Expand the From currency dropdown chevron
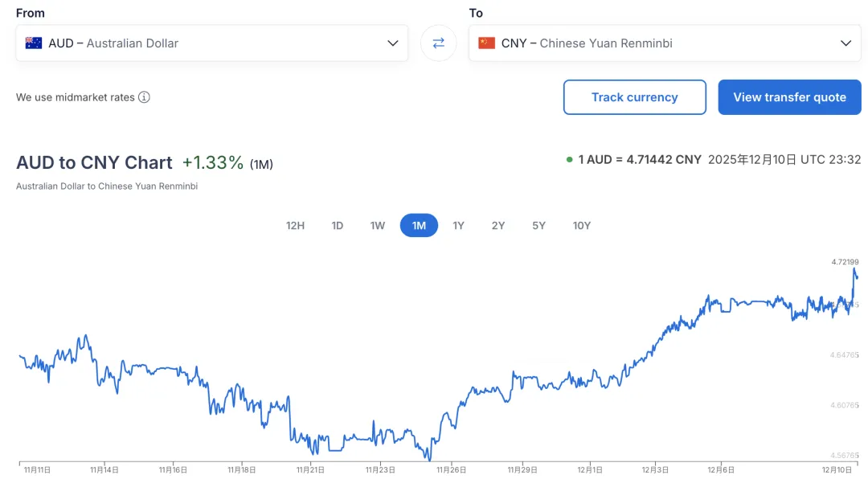This screenshot has width=868, height=479. click(392, 43)
